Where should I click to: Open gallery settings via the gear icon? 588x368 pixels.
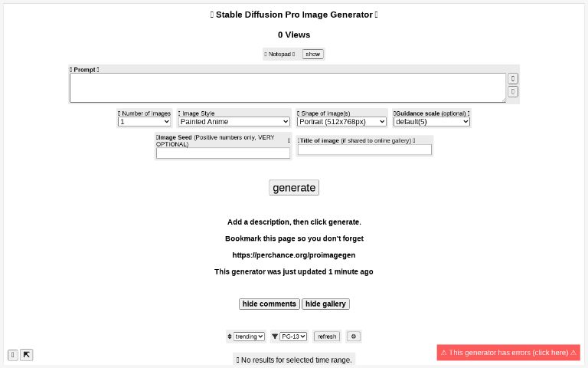point(353,336)
